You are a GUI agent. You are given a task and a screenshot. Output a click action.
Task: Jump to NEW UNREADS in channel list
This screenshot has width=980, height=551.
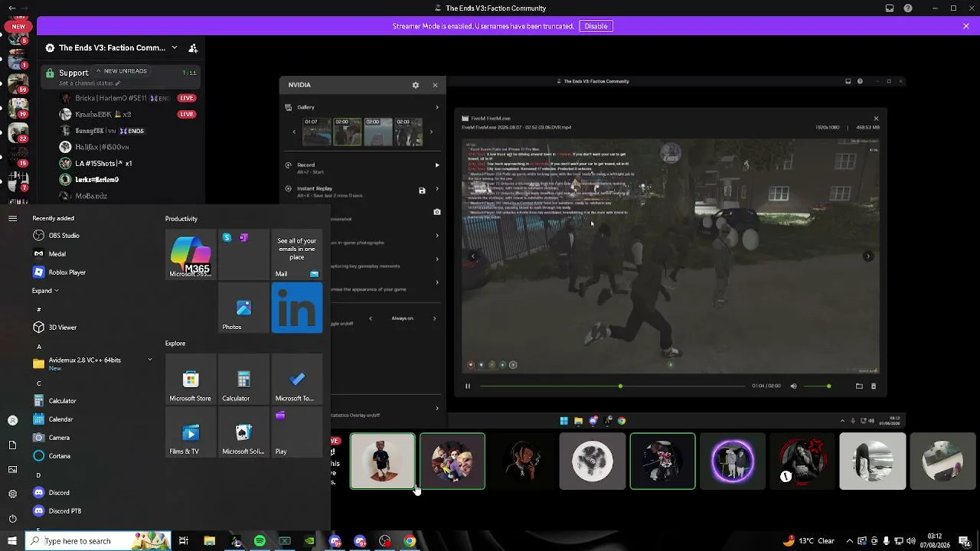(x=122, y=71)
